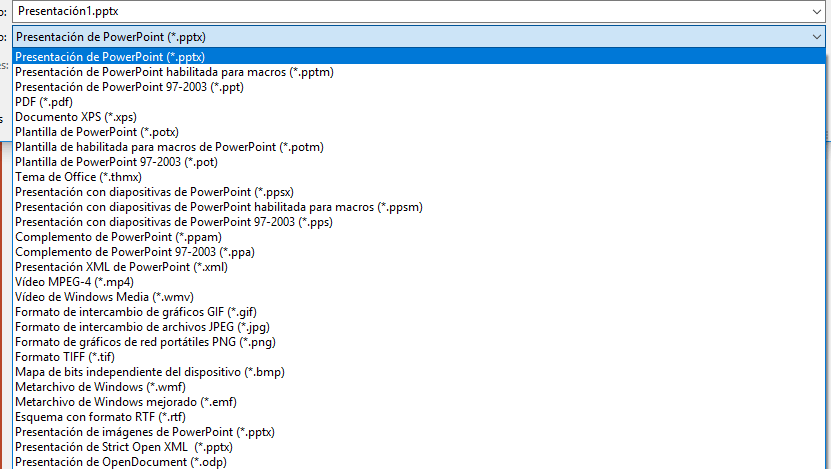The width and height of the screenshot is (831, 469).
Task: Open the file name dropdown arrow
Action: coord(816,11)
